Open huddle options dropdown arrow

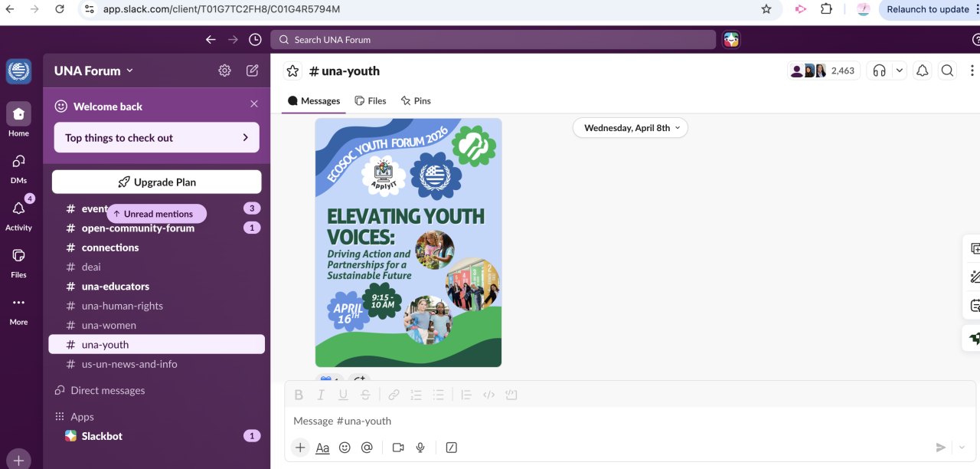point(900,71)
